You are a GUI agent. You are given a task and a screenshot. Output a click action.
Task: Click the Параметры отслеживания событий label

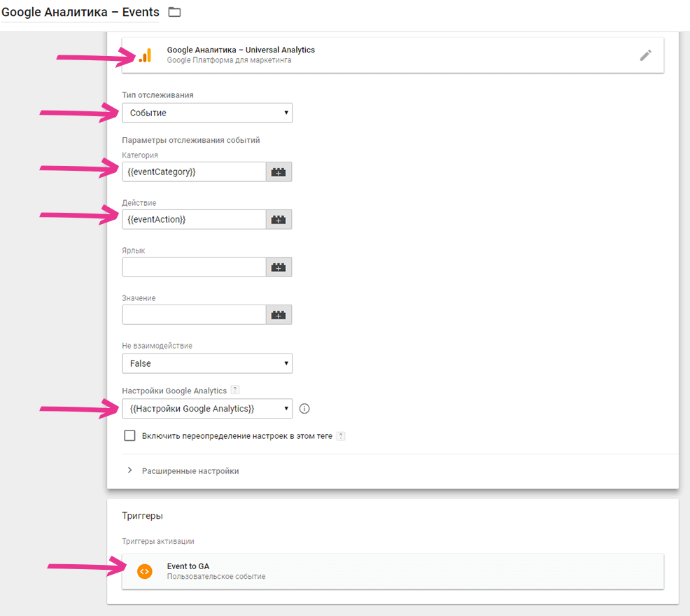(x=191, y=140)
